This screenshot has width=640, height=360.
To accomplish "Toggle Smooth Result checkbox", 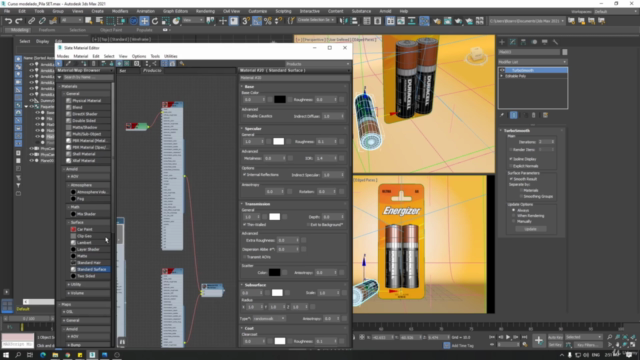I will 511,179.
